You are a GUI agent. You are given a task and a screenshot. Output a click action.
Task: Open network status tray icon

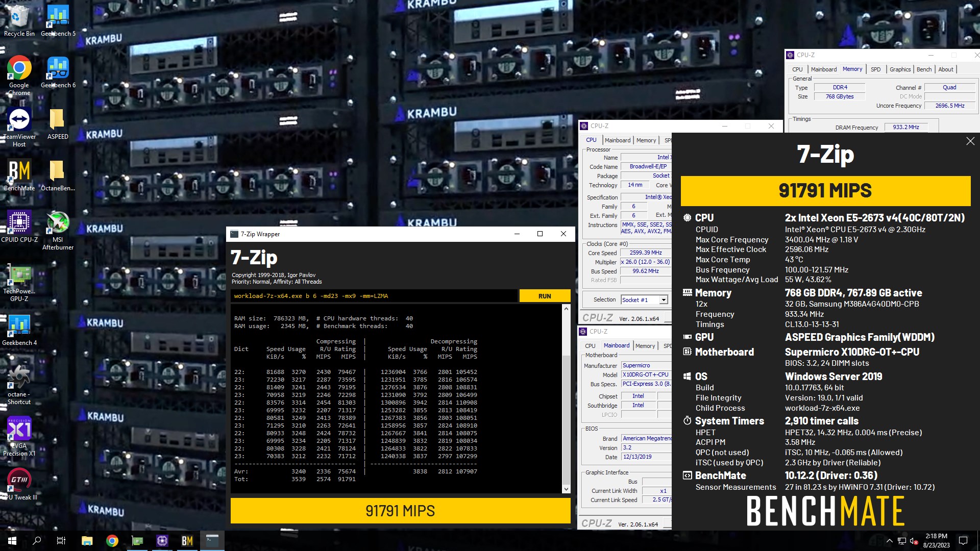tap(902, 541)
